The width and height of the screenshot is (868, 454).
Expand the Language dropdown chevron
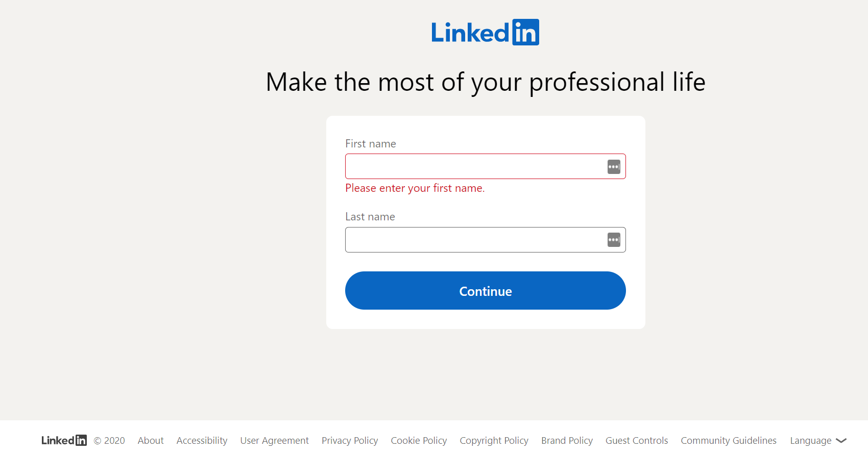(841, 441)
